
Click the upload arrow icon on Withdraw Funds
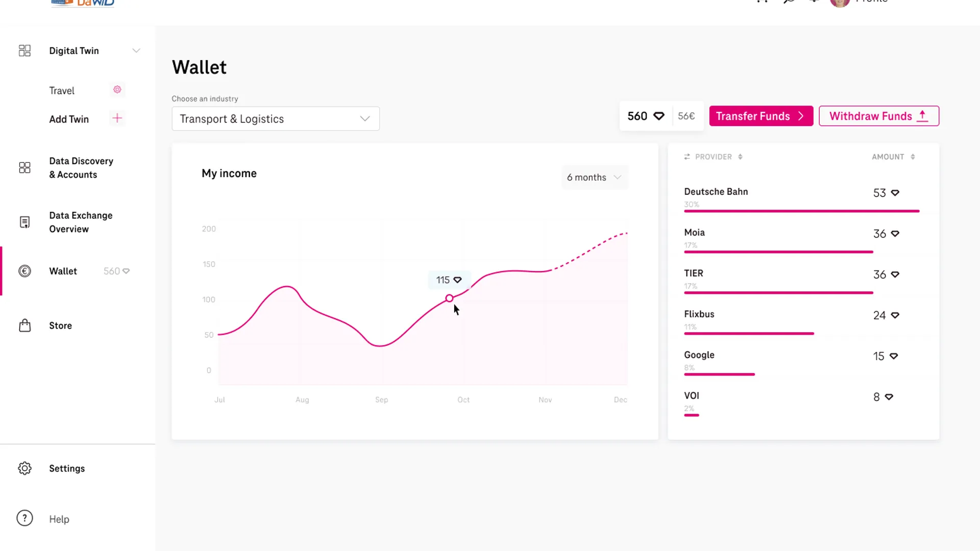tap(922, 116)
